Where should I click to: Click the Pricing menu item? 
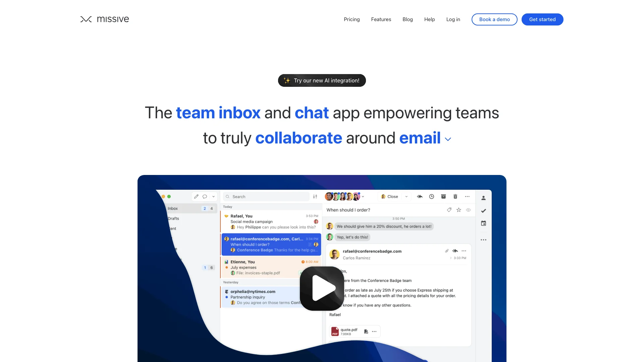[x=352, y=19]
